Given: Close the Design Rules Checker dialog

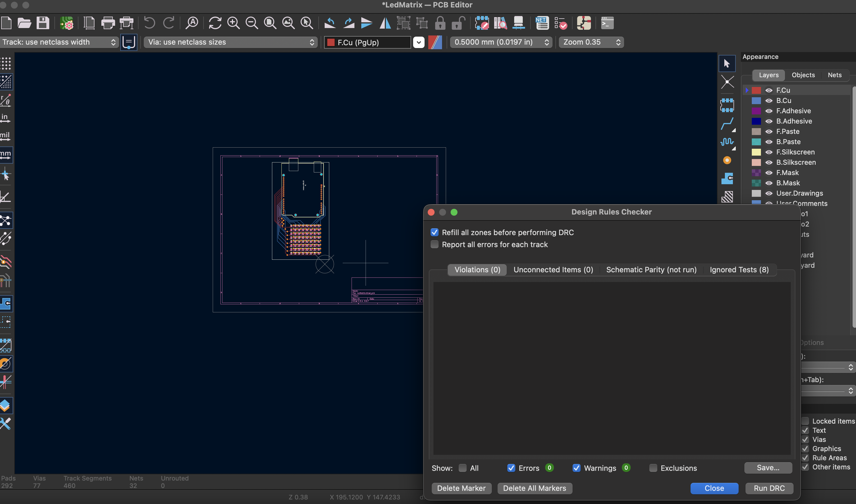Looking at the screenshot, I should [x=714, y=488].
